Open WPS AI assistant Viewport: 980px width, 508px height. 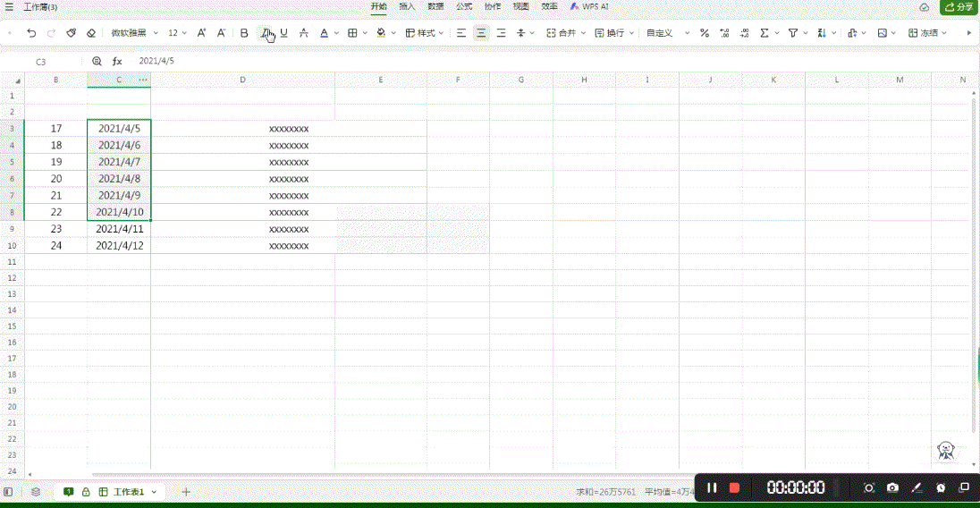coord(589,7)
